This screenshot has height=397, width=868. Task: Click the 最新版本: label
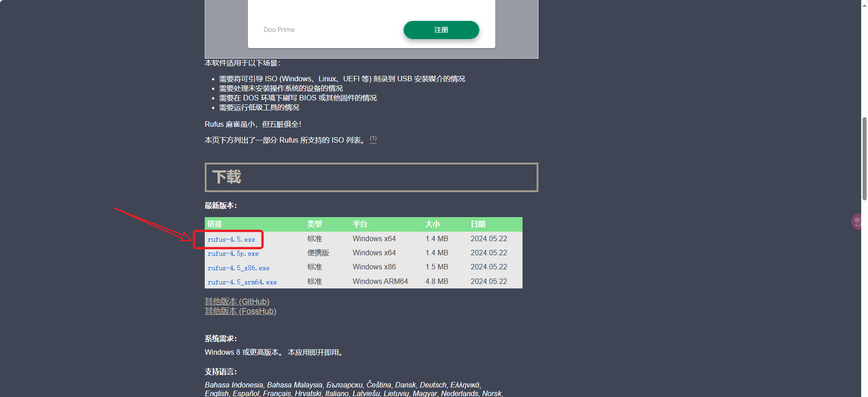point(221,206)
